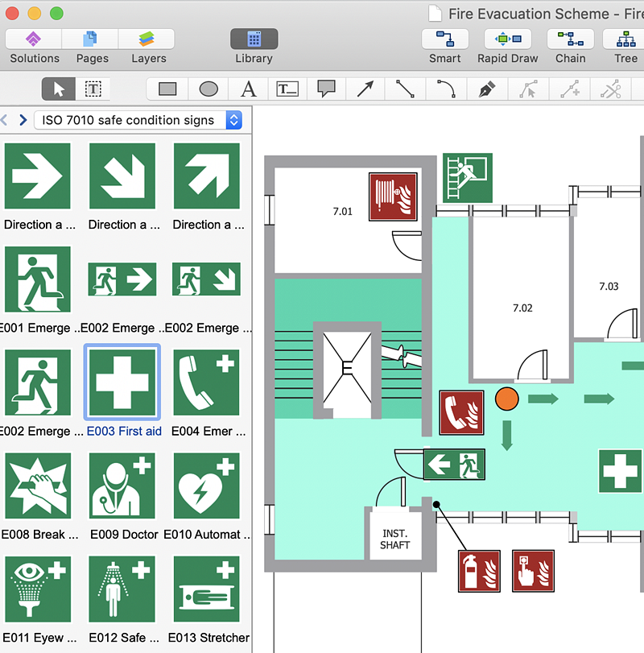Viewport: 644px width, 653px height.
Task: Activate the Pen tool
Action: (x=487, y=89)
